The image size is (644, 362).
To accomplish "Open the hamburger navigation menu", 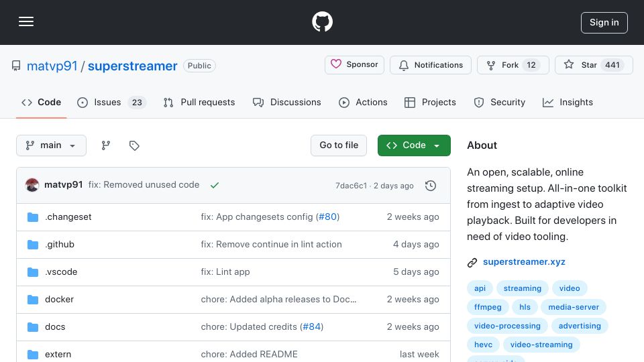I will [26, 21].
